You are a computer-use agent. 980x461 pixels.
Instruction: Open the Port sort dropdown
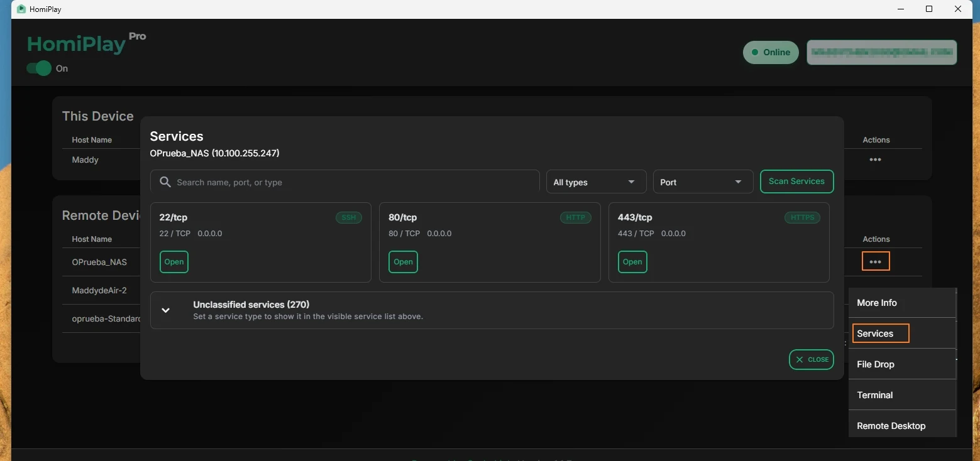click(x=703, y=182)
